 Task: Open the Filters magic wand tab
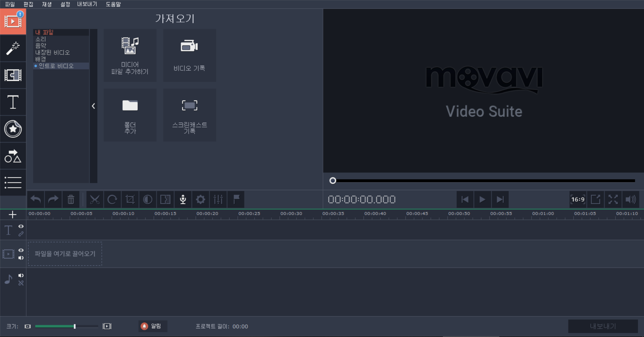click(x=13, y=48)
